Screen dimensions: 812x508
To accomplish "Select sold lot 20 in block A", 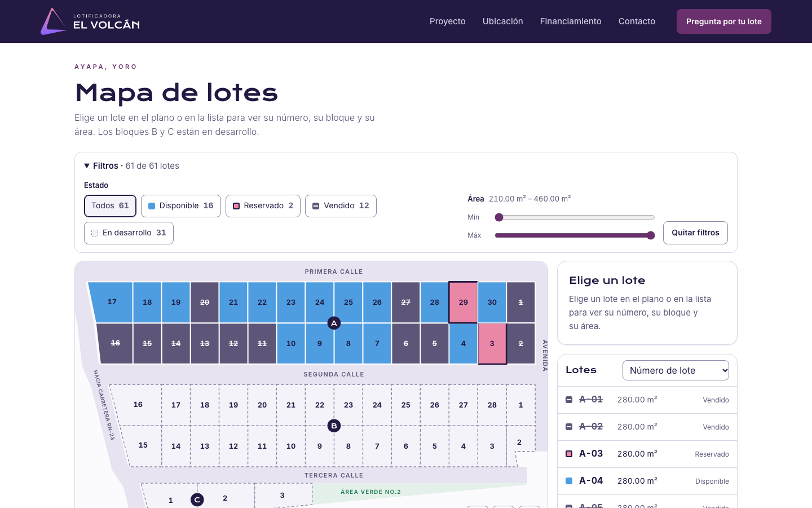I will [205, 303].
